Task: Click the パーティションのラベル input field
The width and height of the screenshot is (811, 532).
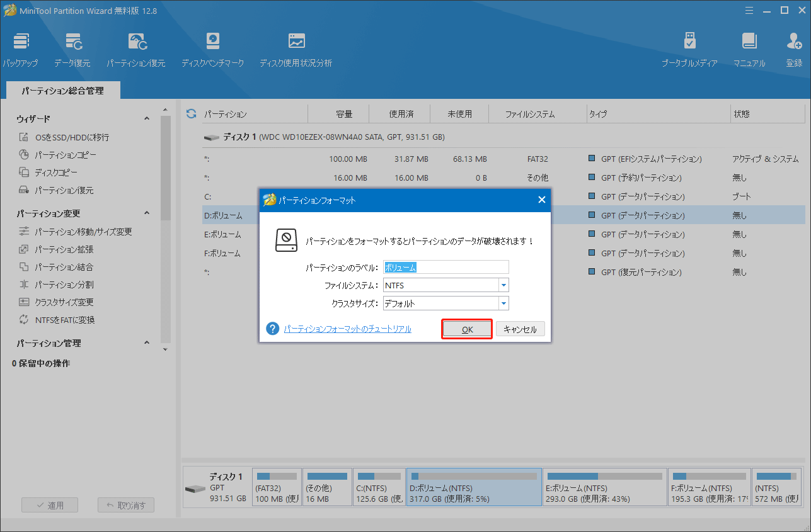Action: pos(446,267)
